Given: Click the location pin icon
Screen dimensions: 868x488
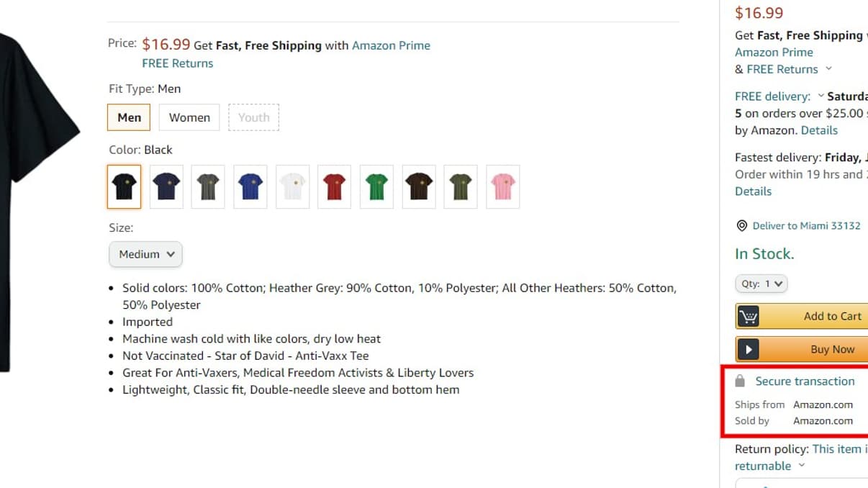Looking at the screenshot, I should tap(742, 226).
